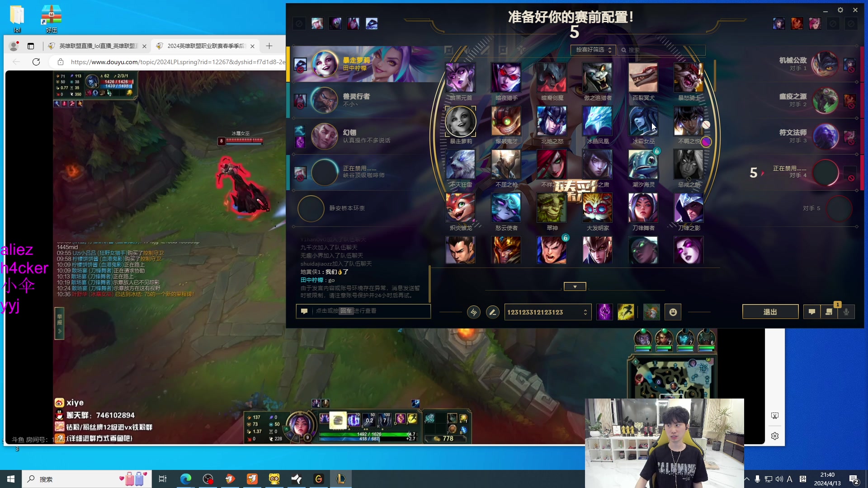This screenshot has width=868, height=488.
Task: Open the ward skin selector
Action: [x=651, y=312]
